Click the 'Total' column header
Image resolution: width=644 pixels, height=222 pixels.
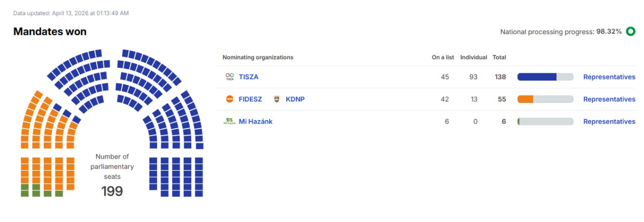499,57
